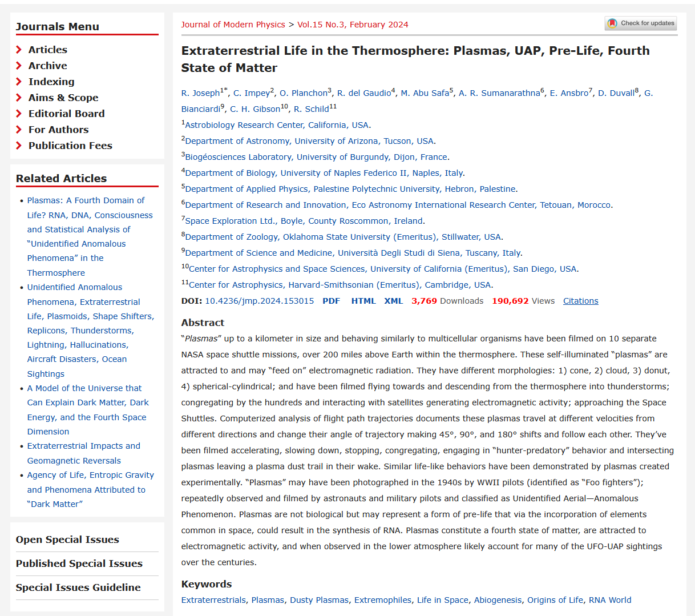Open Department of Biology, University of Naples affiliation
The image size is (695, 616).
(x=324, y=173)
